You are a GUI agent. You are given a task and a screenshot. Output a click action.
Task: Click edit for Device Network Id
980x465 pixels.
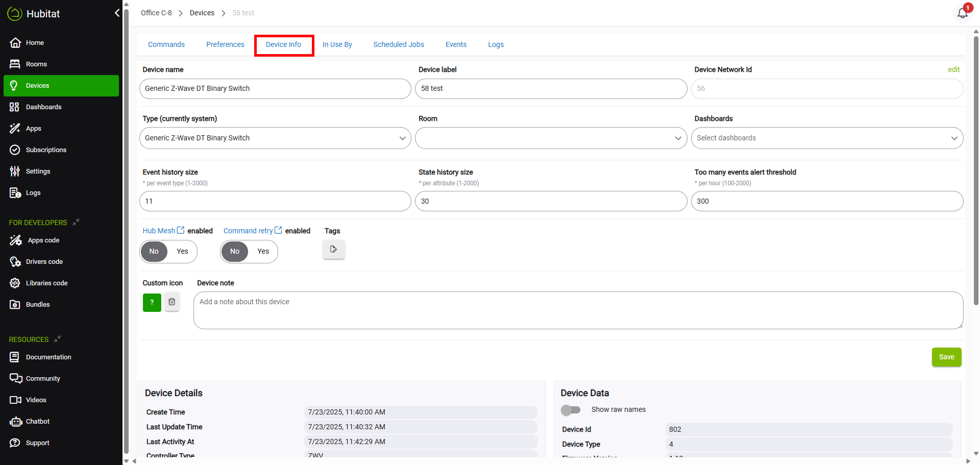pos(953,69)
